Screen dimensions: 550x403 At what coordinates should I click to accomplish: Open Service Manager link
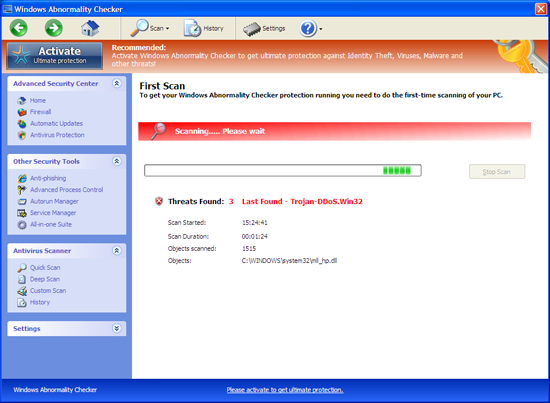coord(53,213)
